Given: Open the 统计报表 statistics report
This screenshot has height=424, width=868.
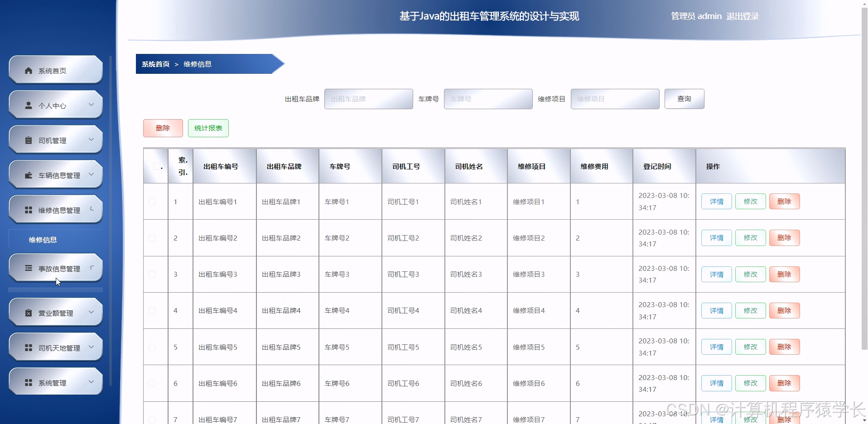Looking at the screenshot, I should [x=208, y=128].
